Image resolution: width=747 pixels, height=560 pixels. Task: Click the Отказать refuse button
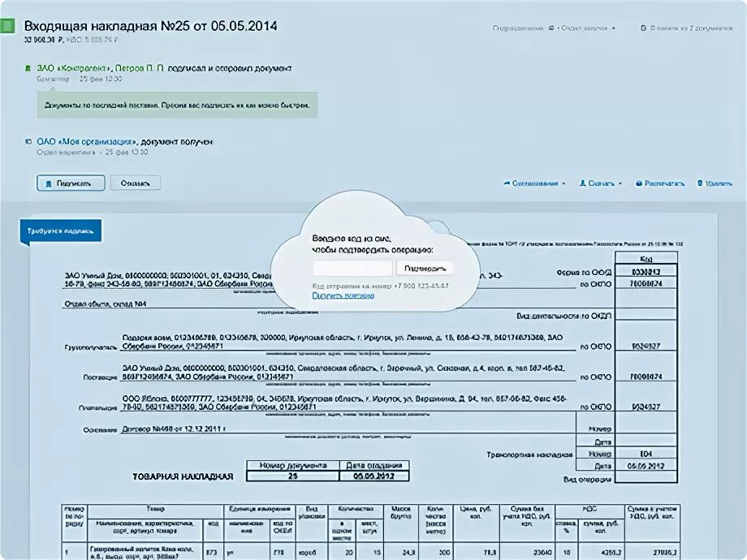coord(136,183)
